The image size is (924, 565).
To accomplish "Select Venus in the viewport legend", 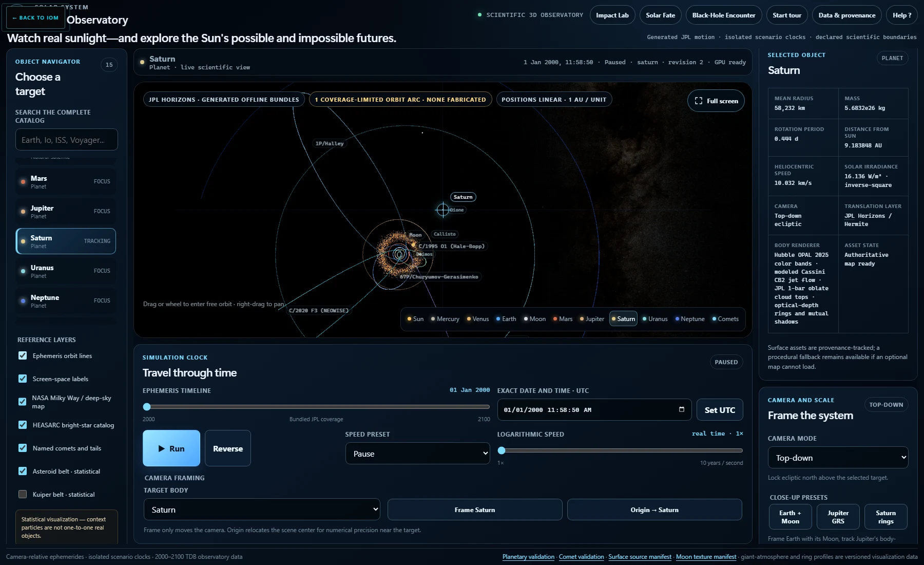I will pos(477,319).
